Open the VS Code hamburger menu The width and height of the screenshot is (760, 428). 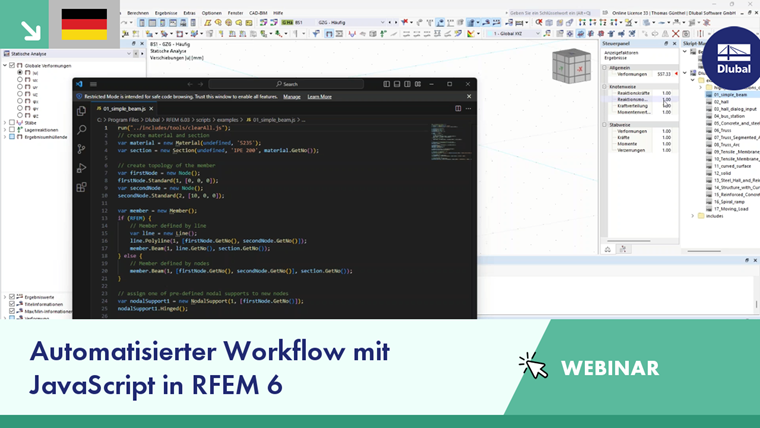point(94,84)
